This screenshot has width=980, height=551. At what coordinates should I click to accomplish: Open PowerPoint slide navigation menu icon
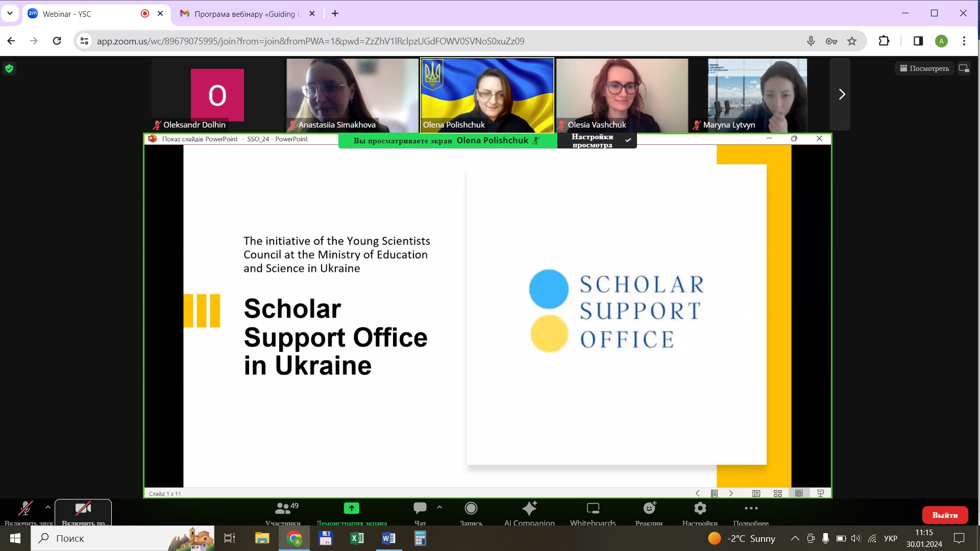coord(715,493)
